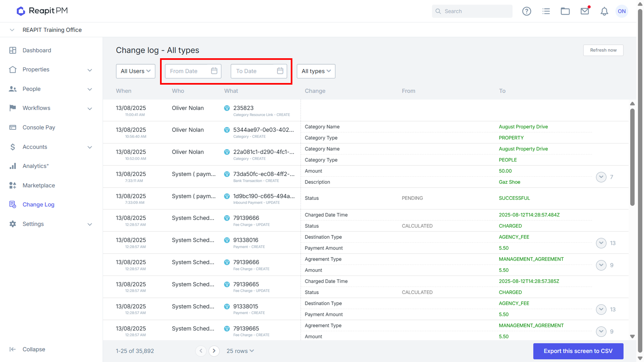Image resolution: width=644 pixels, height=362 pixels.
Task: Click the Refresh now button
Action: click(603, 50)
